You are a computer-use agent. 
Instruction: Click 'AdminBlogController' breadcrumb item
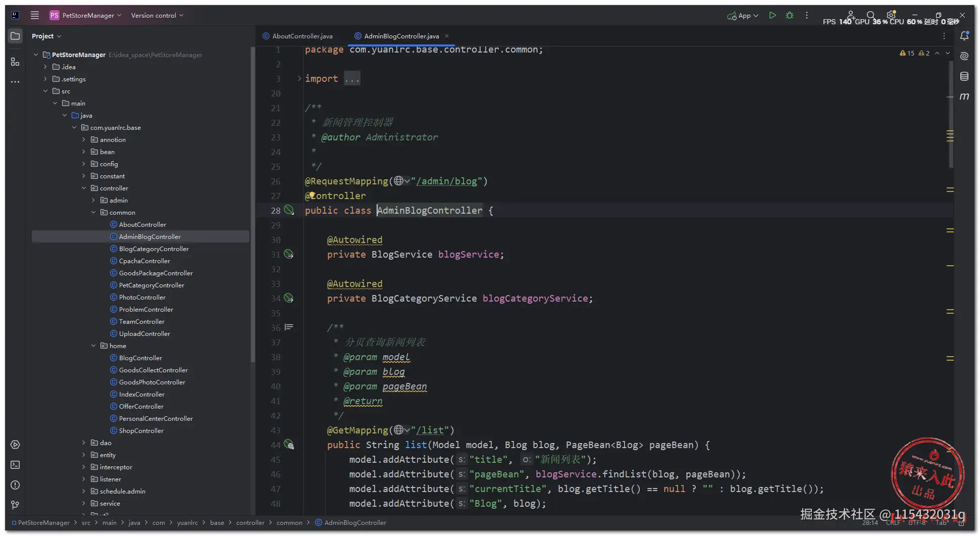tap(351, 522)
